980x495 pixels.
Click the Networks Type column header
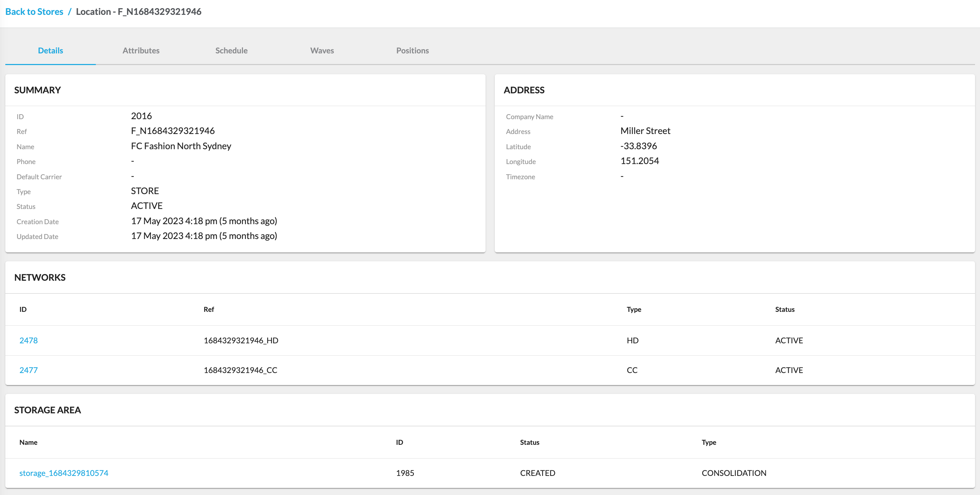point(634,309)
